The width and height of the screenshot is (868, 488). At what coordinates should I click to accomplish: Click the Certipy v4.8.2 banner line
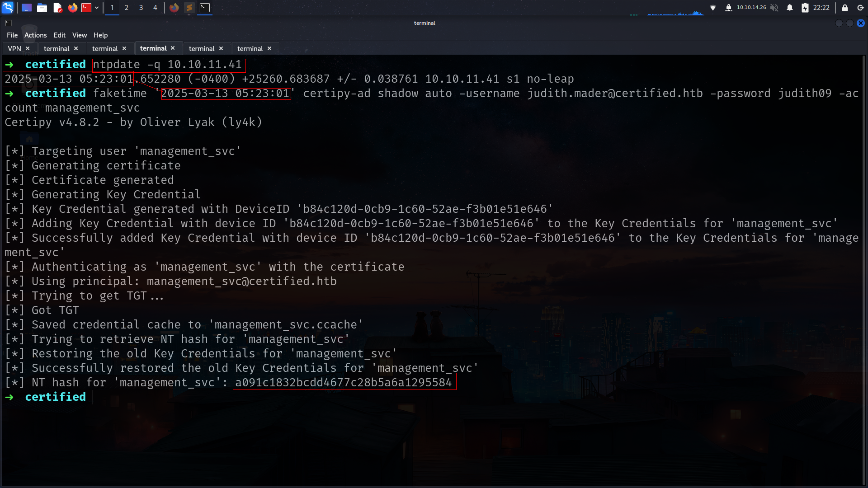click(x=133, y=122)
